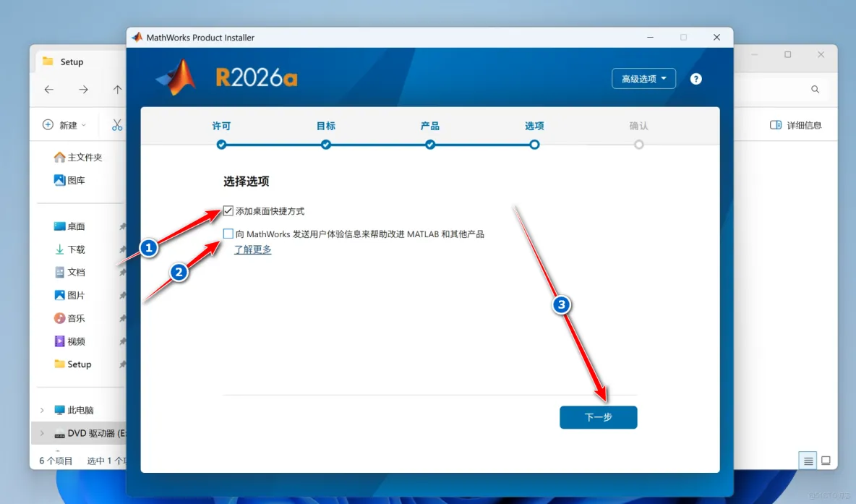This screenshot has width=856, height=504.
Task: Click the 下一步 button
Action: (x=599, y=417)
